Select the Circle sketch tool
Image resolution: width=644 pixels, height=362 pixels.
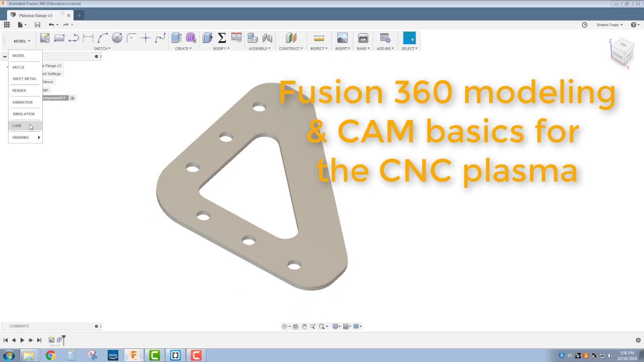(117, 38)
